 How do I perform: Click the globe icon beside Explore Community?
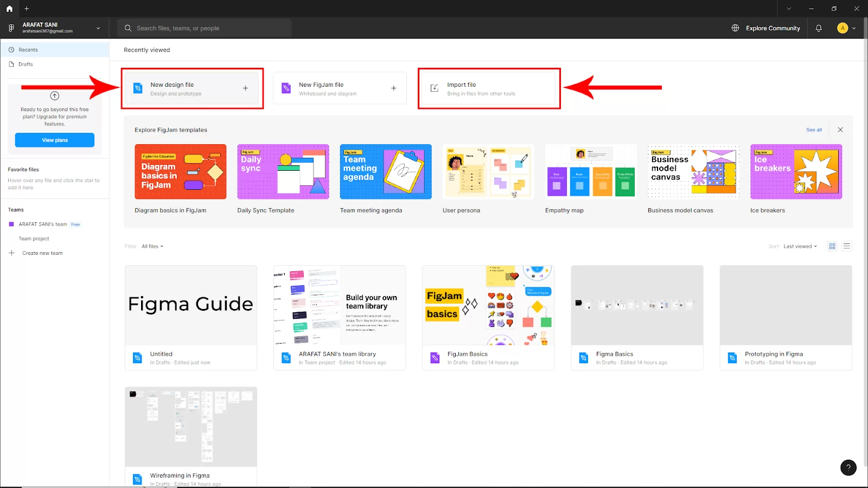point(735,28)
